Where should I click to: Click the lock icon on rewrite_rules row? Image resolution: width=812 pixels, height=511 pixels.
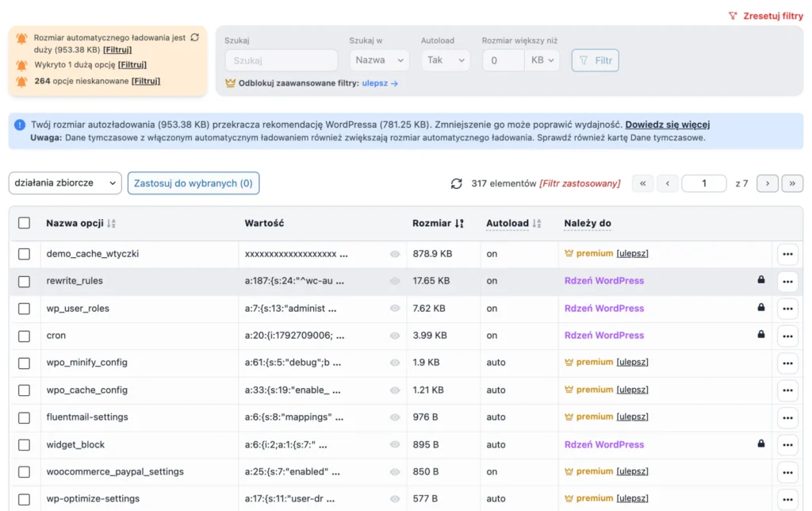(x=760, y=280)
